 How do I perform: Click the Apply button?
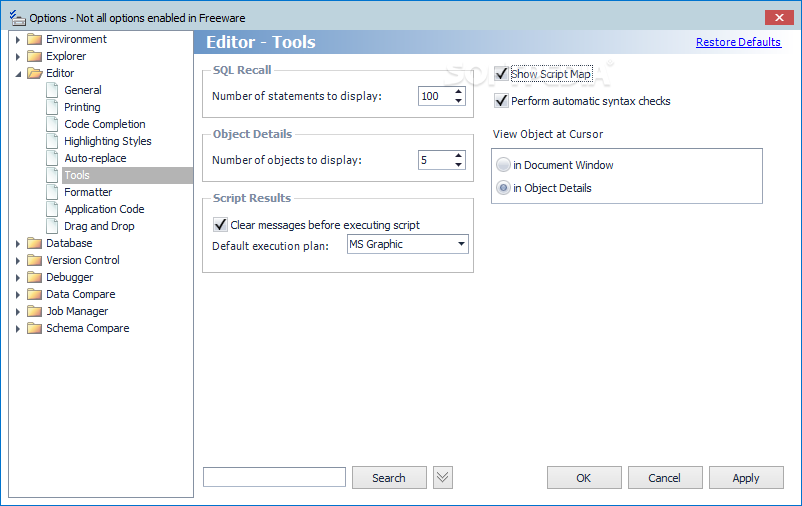(746, 477)
